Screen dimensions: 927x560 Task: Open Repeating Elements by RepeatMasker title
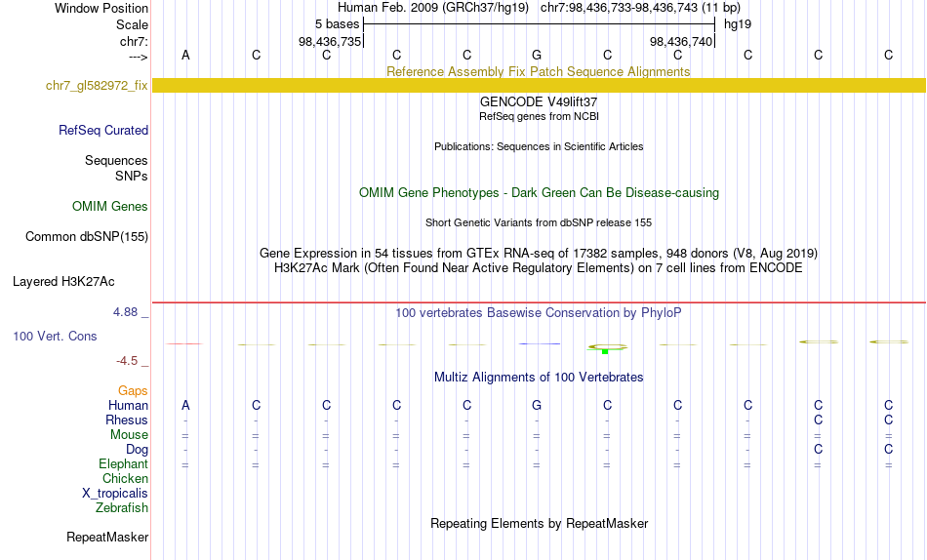(539, 524)
